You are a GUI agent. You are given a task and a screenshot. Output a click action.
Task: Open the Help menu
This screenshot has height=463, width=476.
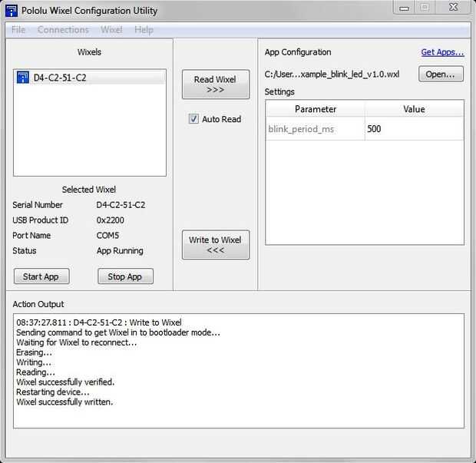coord(144,30)
